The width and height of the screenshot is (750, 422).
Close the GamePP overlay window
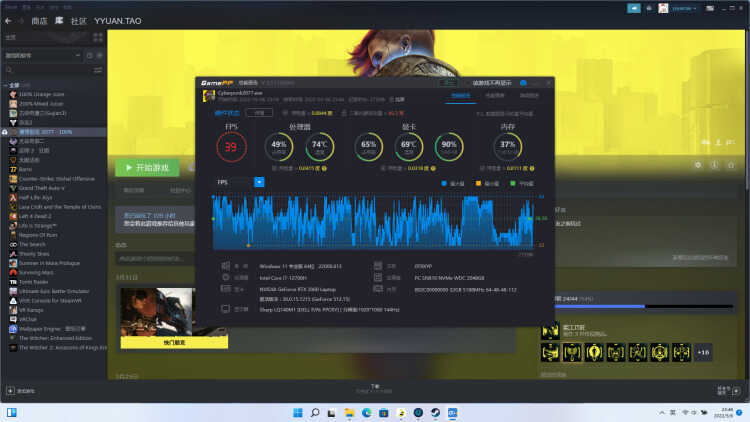point(549,83)
